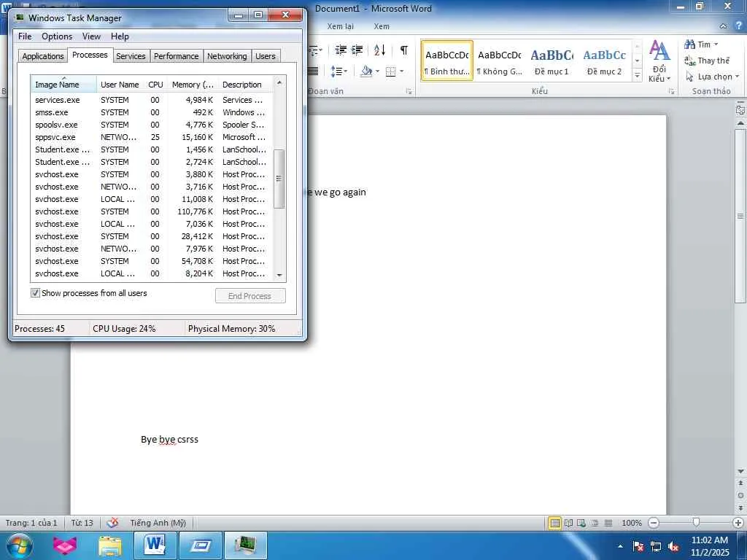Open borders dropdown arrow in Word
747x560 pixels.
[402, 71]
